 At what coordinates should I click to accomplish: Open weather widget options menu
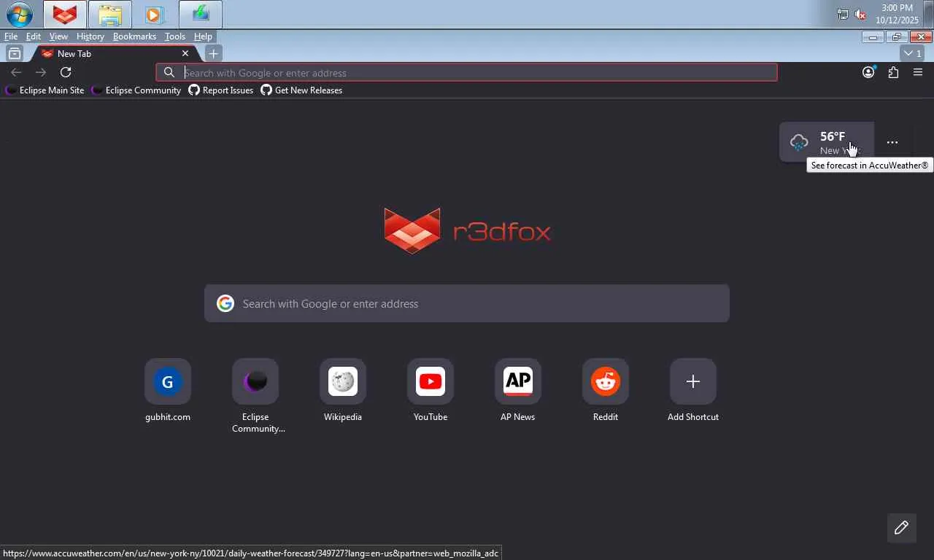point(892,142)
